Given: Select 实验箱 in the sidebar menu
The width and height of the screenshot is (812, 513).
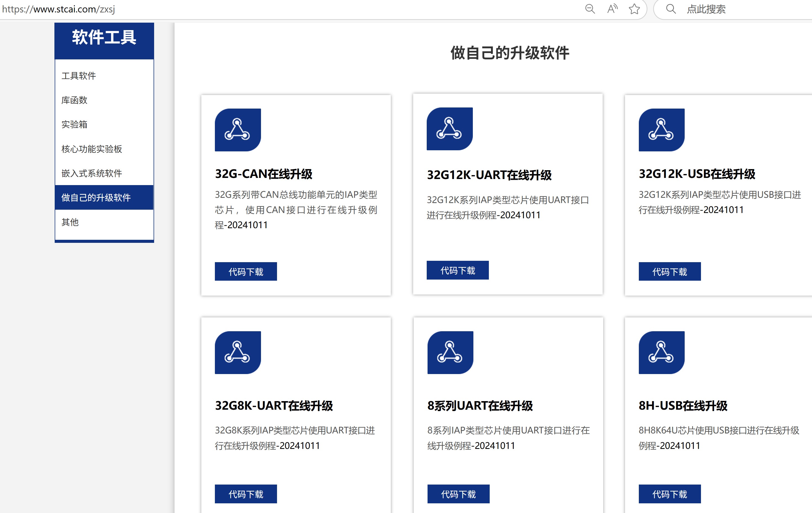Looking at the screenshot, I should click(x=104, y=124).
